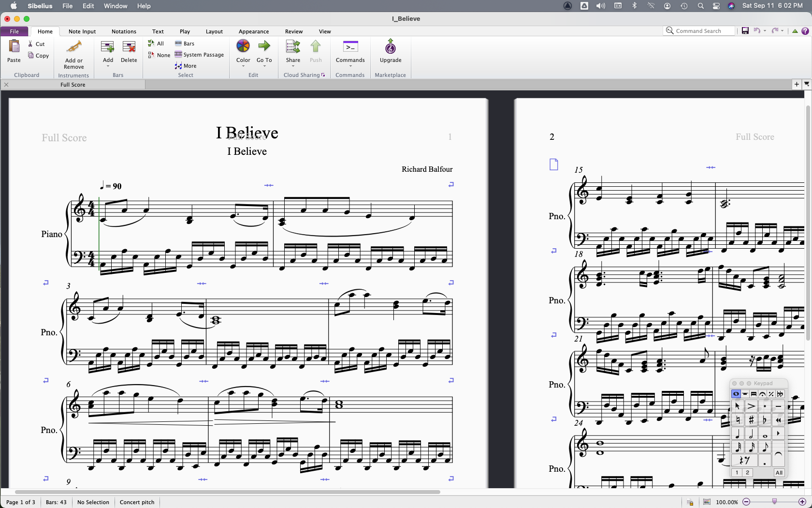Open the Layout ribbon tab
Image resolution: width=812 pixels, height=508 pixels.
pyautogui.click(x=214, y=31)
